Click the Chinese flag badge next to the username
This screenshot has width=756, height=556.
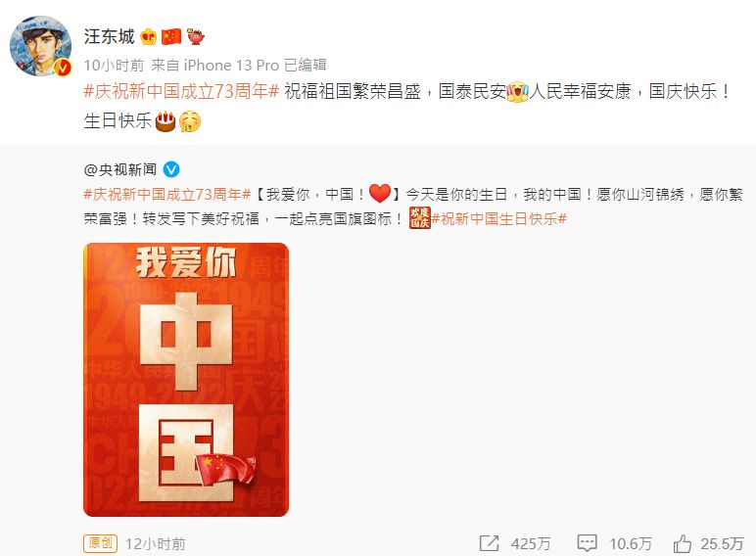pyautogui.click(x=171, y=36)
